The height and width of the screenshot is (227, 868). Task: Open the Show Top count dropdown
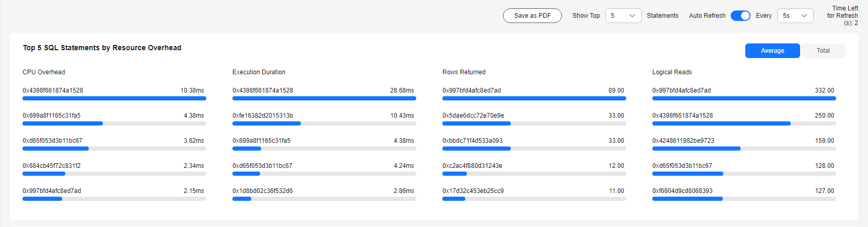623,16
